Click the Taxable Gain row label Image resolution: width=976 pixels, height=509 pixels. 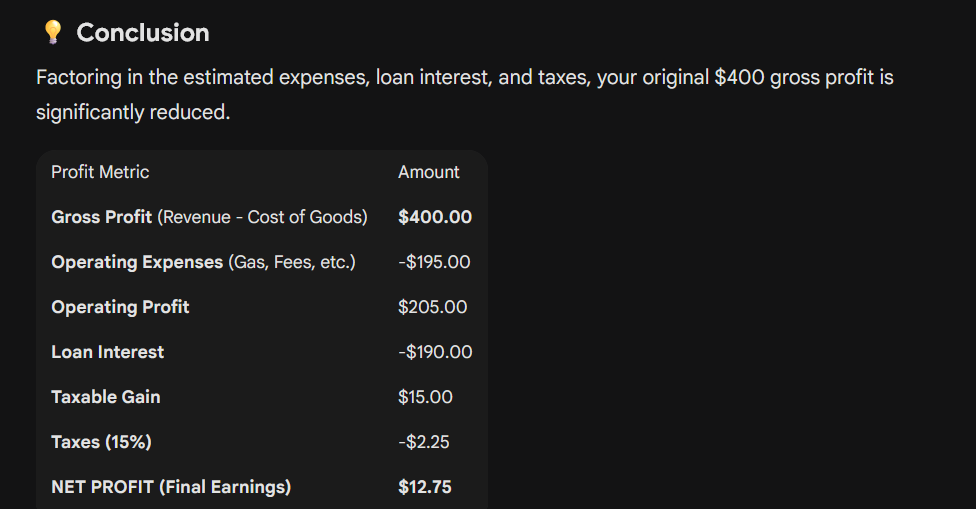pos(105,397)
